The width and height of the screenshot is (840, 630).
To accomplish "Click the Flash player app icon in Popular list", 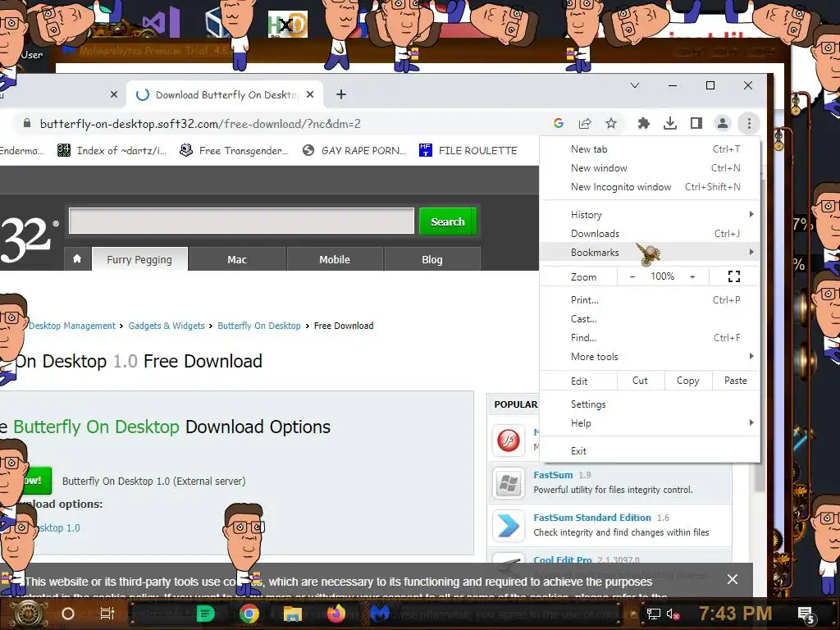I will (x=508, y=441).
